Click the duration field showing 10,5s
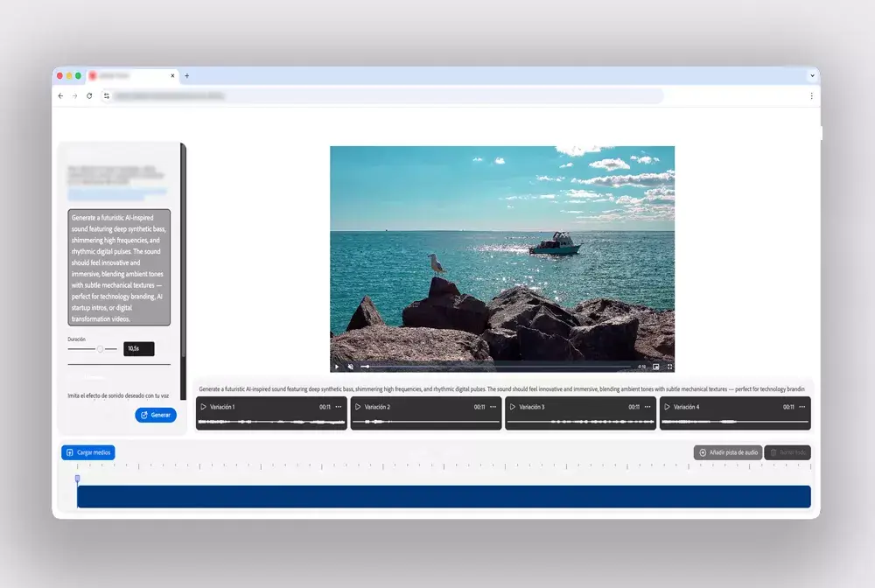This screenshot has height=588, width=875. coord(138,348)
